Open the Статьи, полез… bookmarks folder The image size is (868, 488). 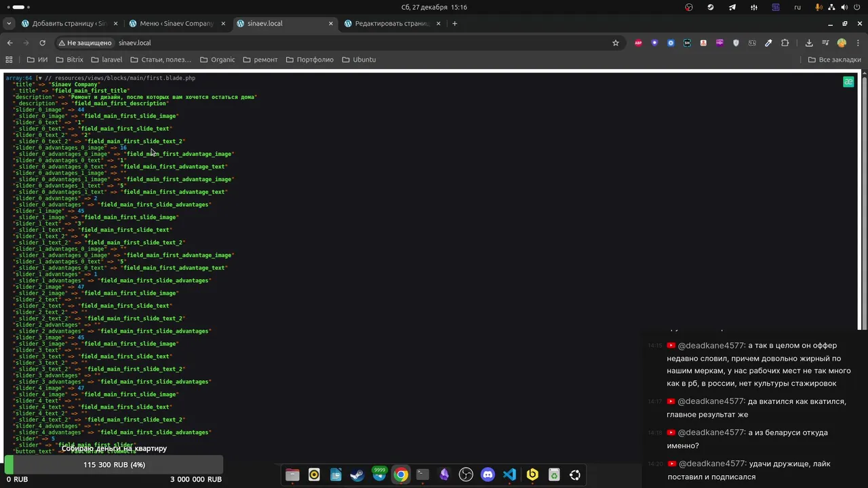point(160,60)
